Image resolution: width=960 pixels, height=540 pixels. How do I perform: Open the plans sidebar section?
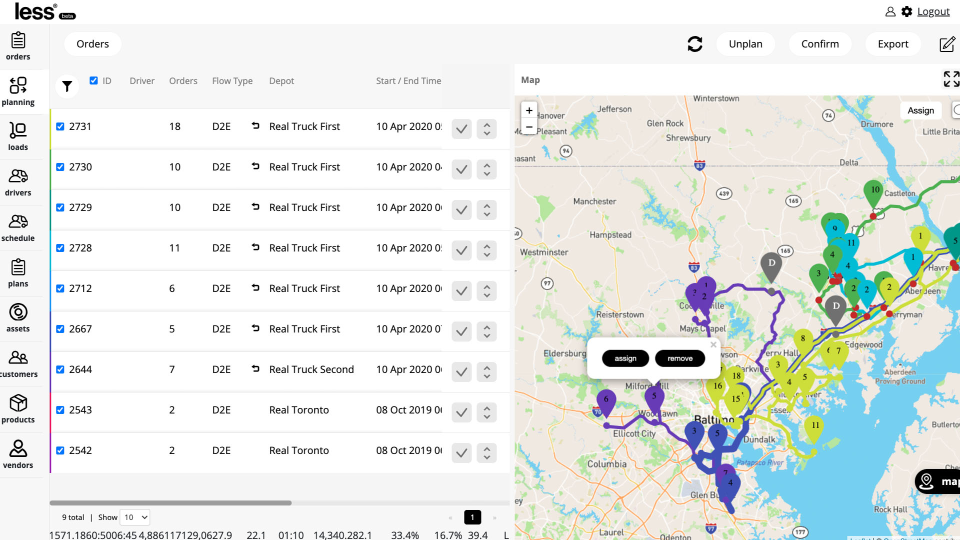point(18,273)
